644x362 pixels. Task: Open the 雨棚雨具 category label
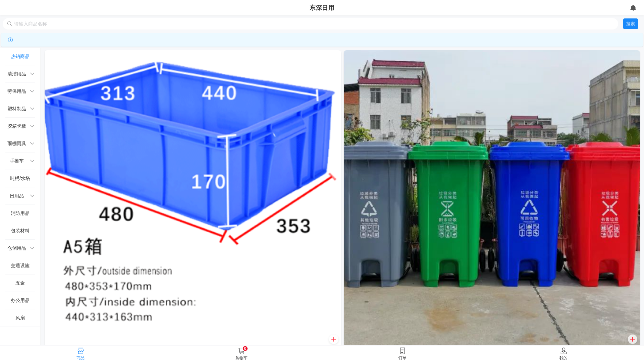click(17, 143)
